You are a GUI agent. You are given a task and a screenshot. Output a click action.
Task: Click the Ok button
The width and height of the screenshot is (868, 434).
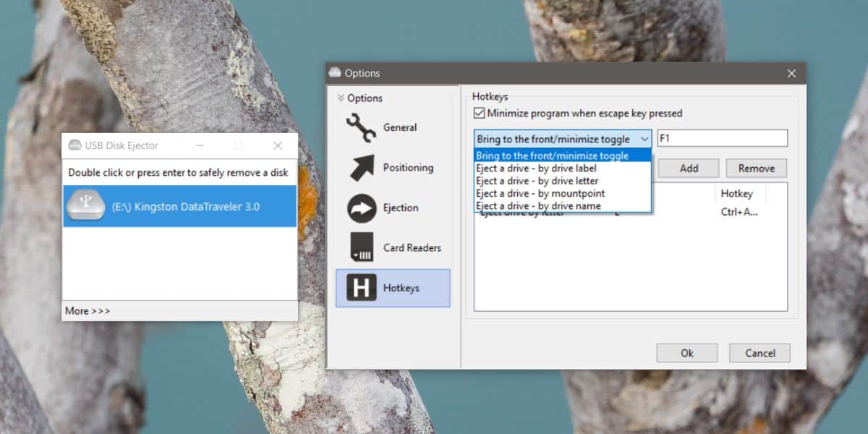pyautogui.click(x=687, y=353)
